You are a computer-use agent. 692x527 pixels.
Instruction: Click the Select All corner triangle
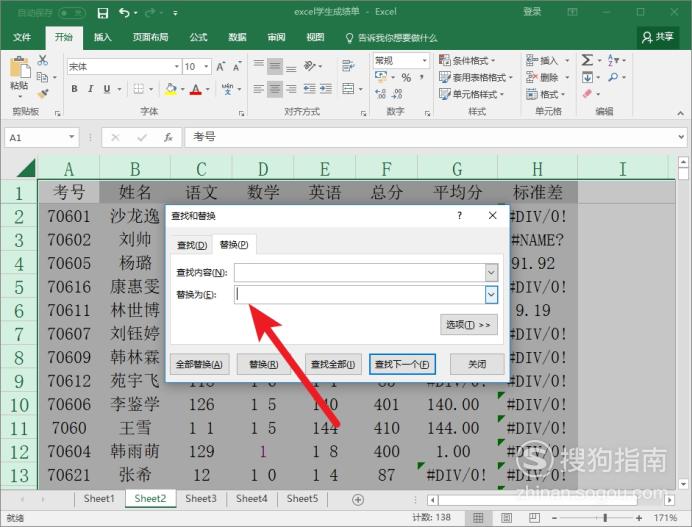(x=27, y=169)
